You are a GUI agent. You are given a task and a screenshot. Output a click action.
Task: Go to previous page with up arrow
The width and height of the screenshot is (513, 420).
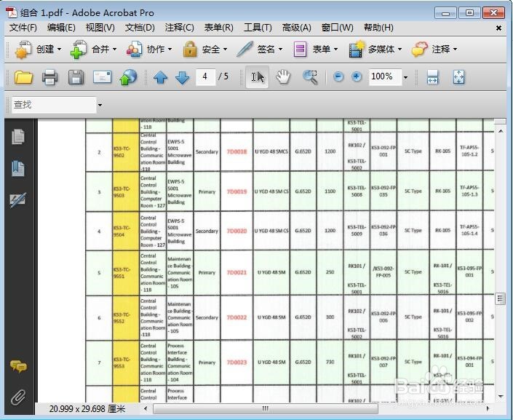pyautogui.click(x=160, y=78)
